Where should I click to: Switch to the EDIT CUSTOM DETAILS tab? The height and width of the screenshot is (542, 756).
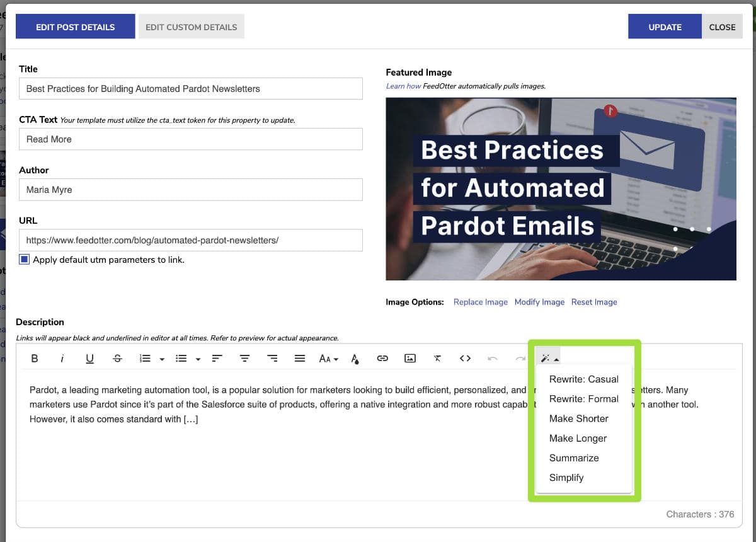pyautogui.click(x=191, y=26)
